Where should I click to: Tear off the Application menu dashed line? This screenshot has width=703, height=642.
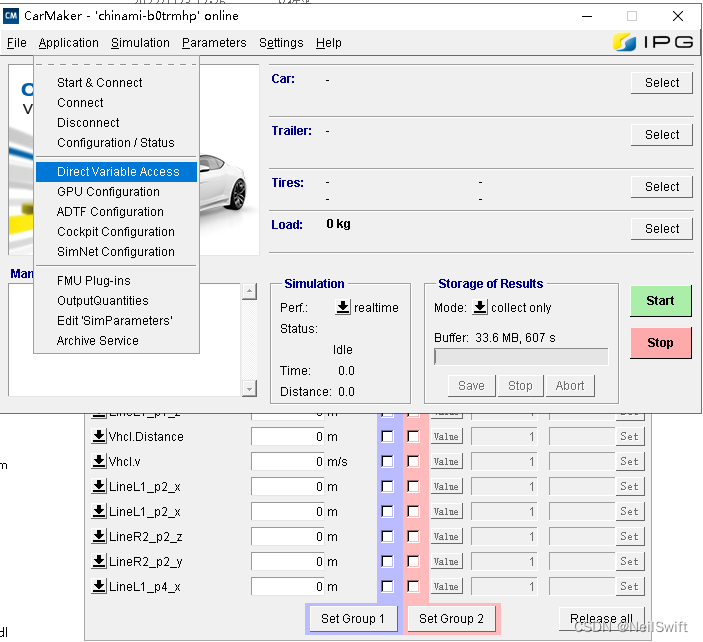pyautogui.click(x=117, y=65)
